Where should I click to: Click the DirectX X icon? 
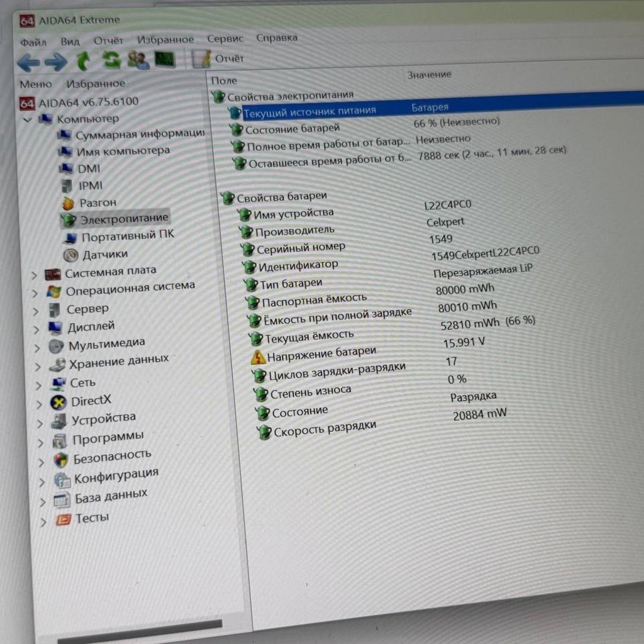pyautogui.click(x=58, y=402)
